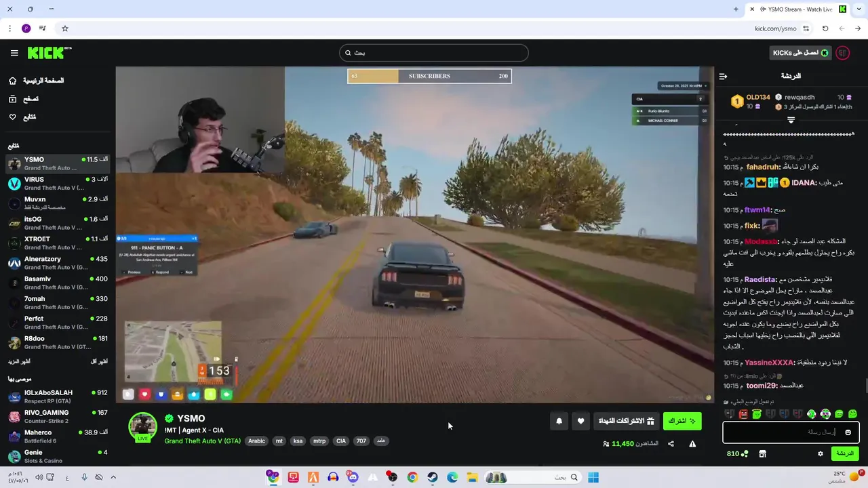
Task: Click username YassineXXXA in chat
Action: pyautogui.click(x=769, y=363)
